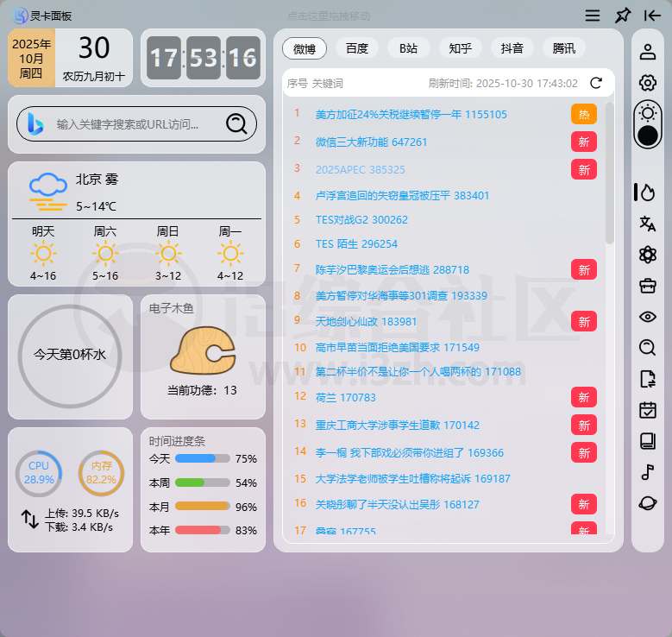Click the 本月 progress bar

pos(202,507)
